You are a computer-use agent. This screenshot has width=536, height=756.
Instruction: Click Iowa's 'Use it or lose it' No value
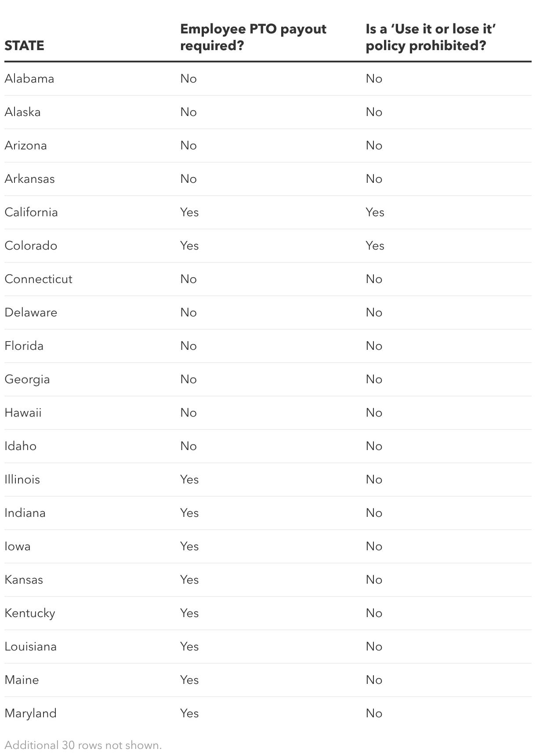(x=374, y=546)
